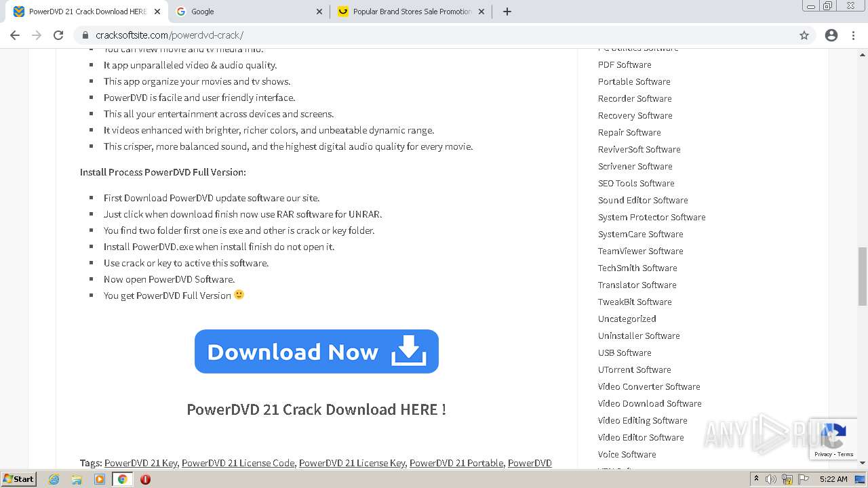Open the Chrome profile avatar
The height and width of the screenshot is (488, 868).
click(831, 35)
